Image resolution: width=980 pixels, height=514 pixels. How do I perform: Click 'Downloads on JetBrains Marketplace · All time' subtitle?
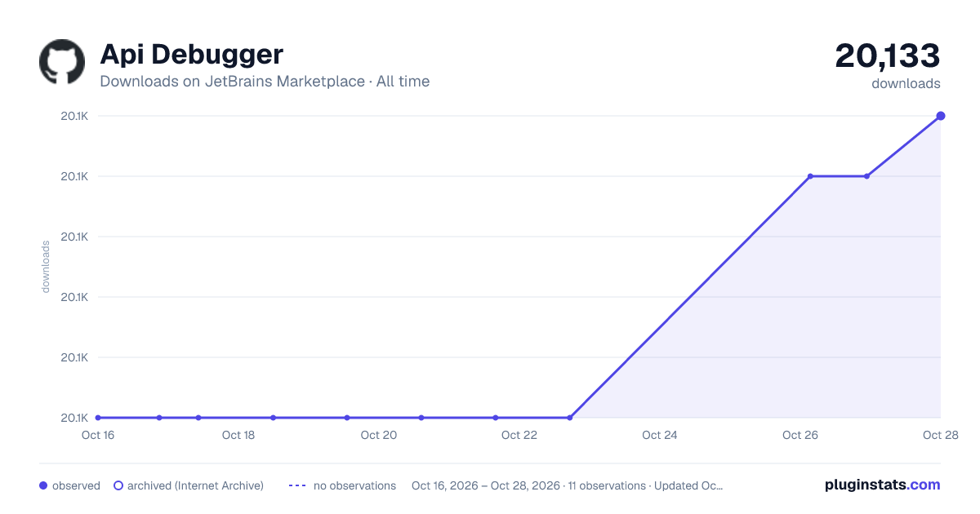pos(265,82)
